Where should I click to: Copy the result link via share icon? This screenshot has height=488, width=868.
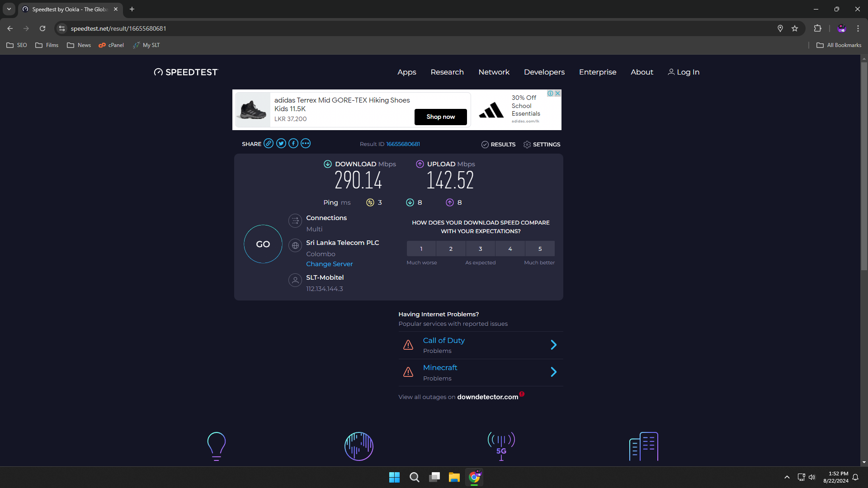pyautogui.click(x=269, y=144)
